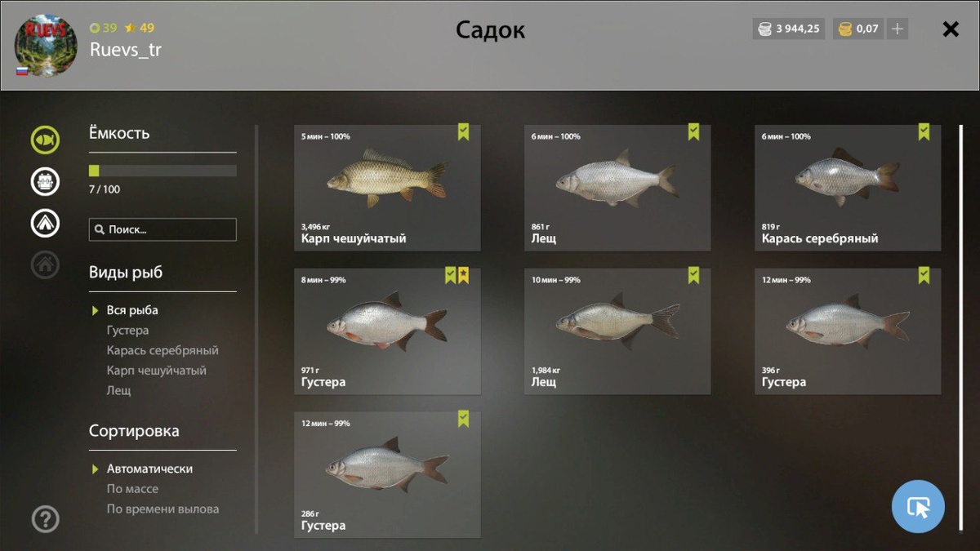Viewport: 980px width, 551px height.
Task: Click the blue multi-select cursor button
Action: coord(918,507)
